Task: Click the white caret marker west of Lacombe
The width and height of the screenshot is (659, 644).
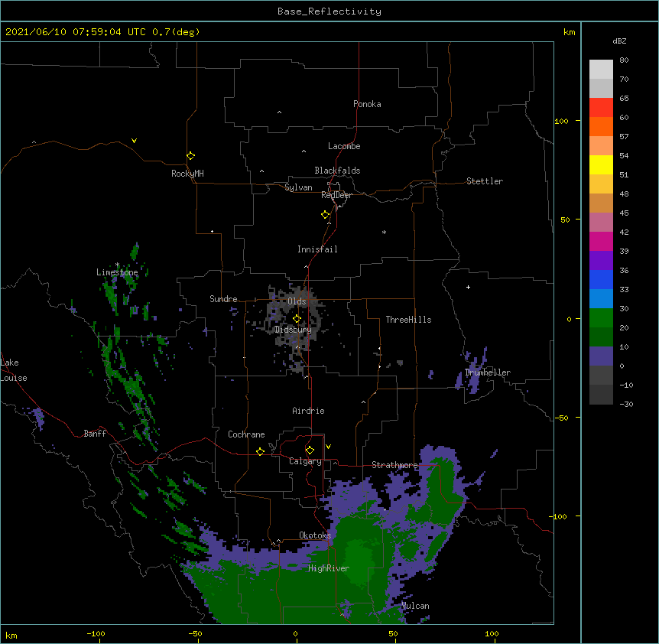Action: (304, 151)
